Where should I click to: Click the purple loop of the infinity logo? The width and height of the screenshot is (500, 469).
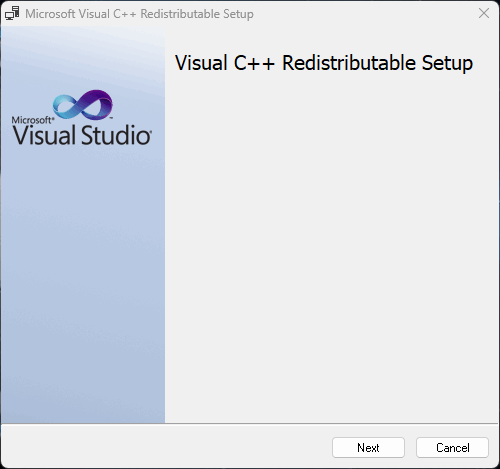tap(97, 104)
